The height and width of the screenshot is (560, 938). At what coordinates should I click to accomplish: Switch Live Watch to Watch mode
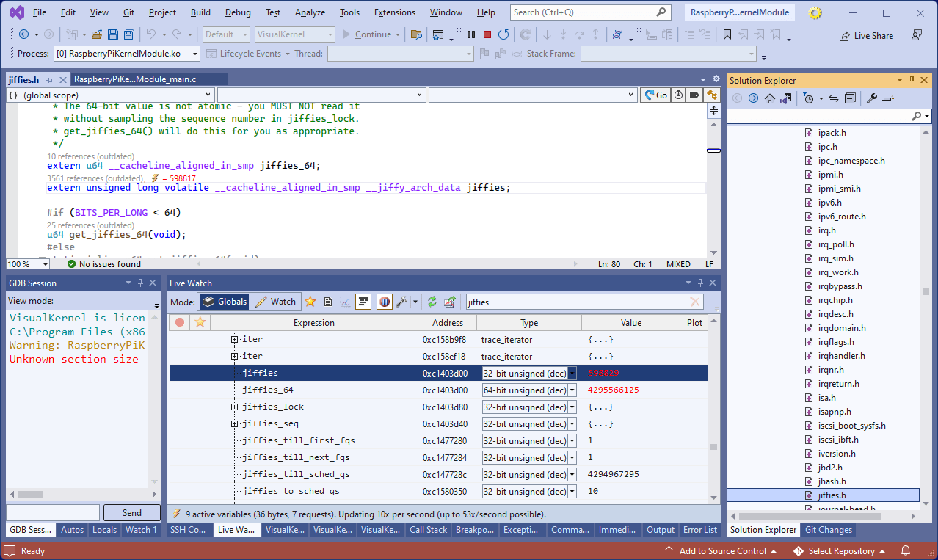(279, 301)
